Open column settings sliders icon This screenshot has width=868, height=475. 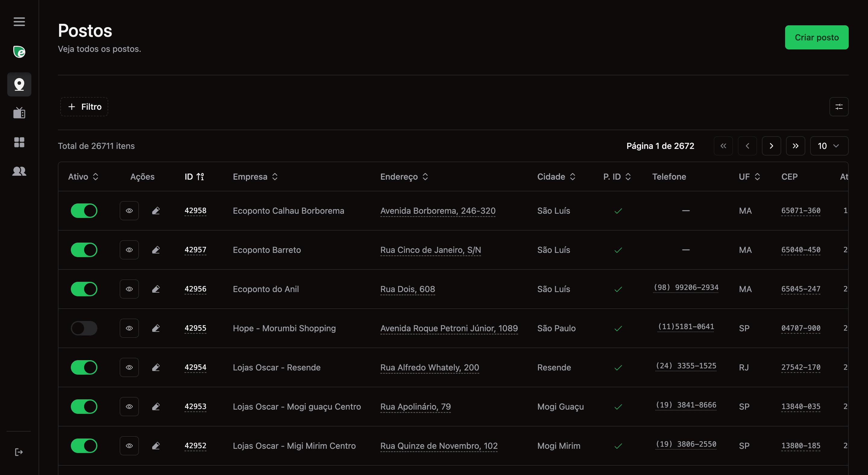tap(839, 107)
